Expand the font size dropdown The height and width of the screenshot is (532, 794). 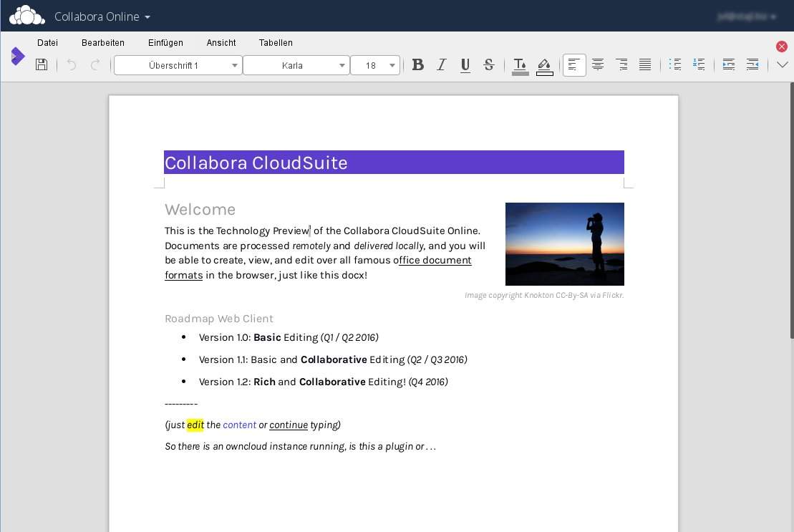pyautogui.click(x=392, y=66)
